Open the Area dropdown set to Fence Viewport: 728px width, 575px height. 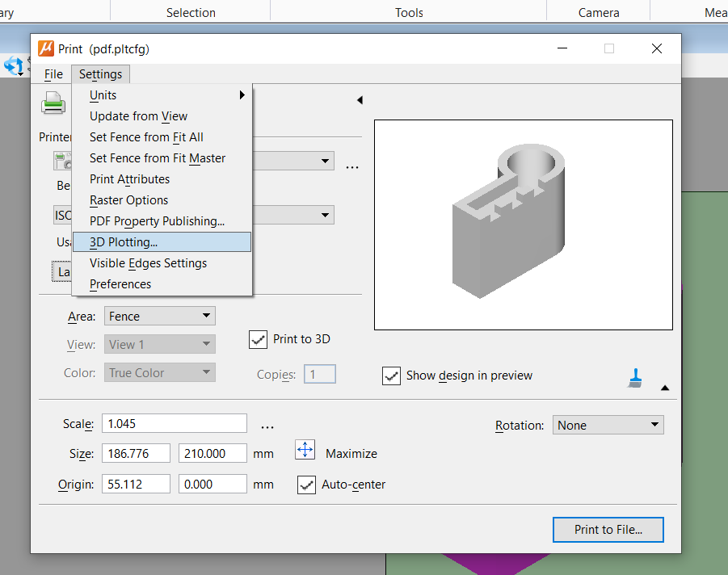(160, 316)
